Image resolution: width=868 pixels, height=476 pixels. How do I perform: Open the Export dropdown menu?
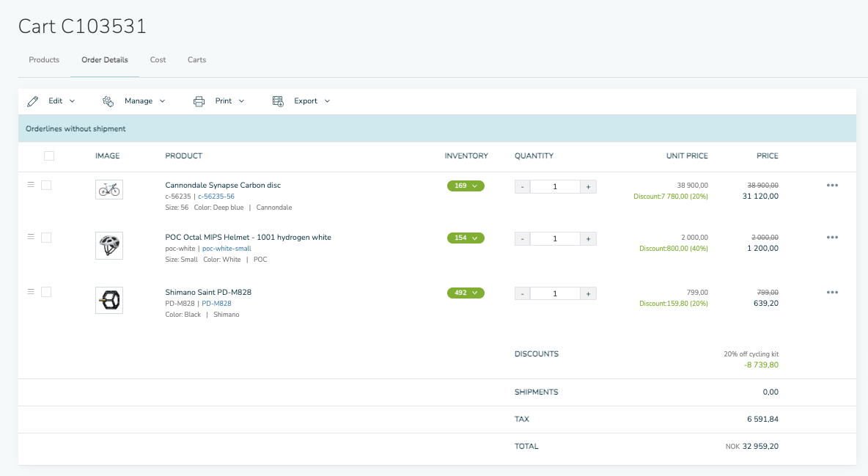312,101
